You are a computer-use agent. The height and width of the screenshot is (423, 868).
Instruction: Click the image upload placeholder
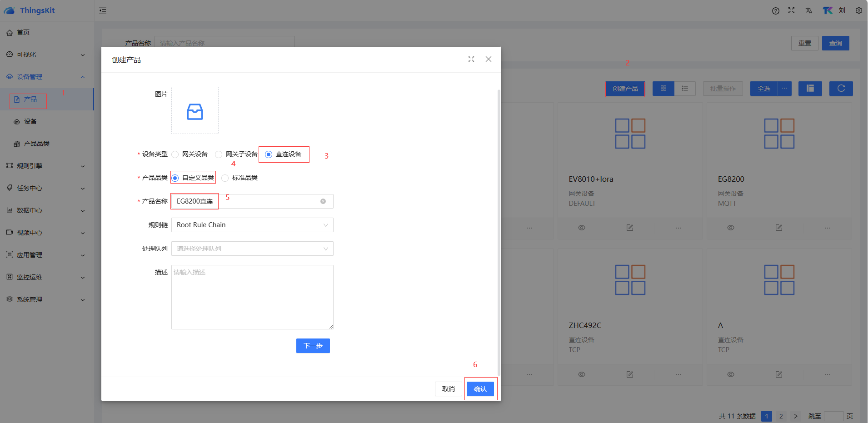click(x=195, y=110)
